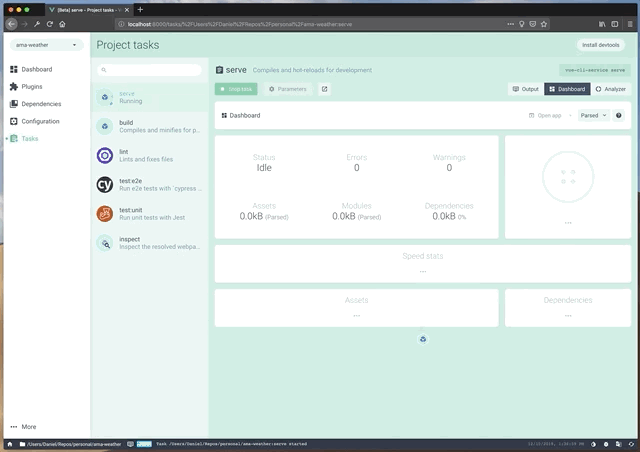The image size is (640, 452).
Task: Open task Parameters
Action: pyautogui.click(x=287, y=89)
